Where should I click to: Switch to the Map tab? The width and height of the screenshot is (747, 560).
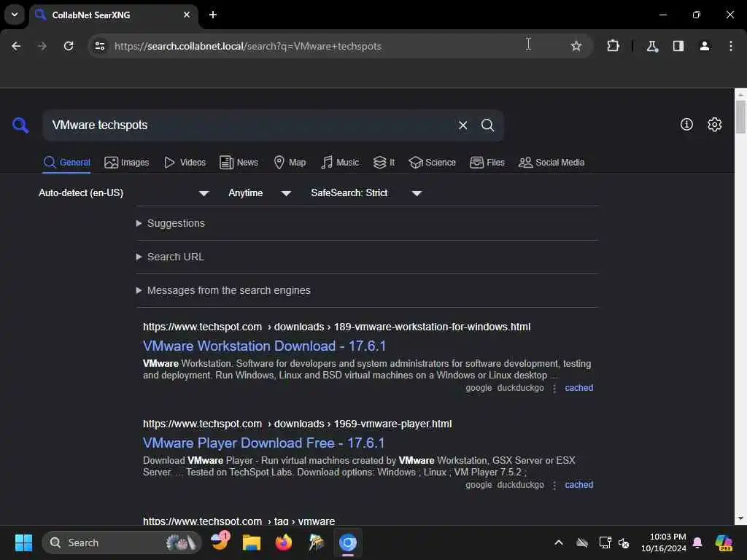[x=290, y=163]
